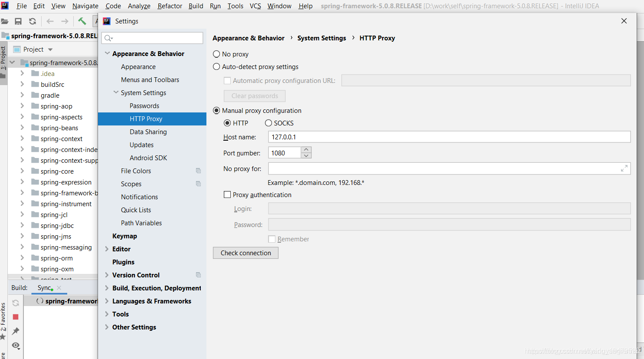Open the Keymap settings page

point(124,236)
